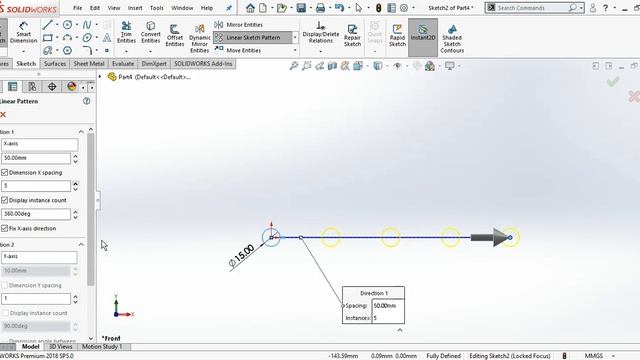Viewport: 640px width, 360px height.
Task: Open Linear Pattern help question mark
Action: [x=87, y=101]
